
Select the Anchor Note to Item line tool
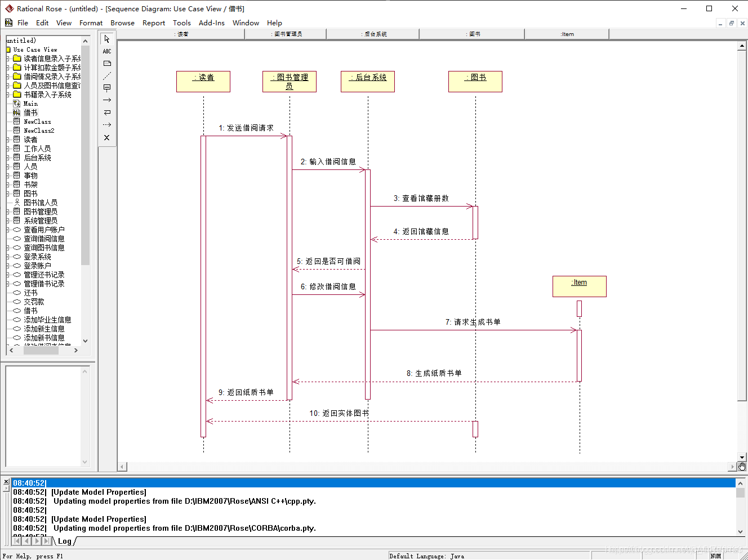click(x=107, y=75)
